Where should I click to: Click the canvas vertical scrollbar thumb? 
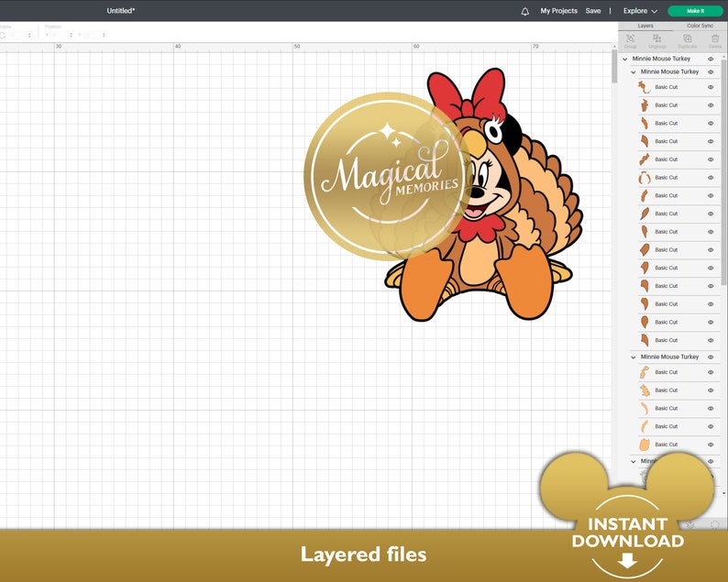pos(614,66)
